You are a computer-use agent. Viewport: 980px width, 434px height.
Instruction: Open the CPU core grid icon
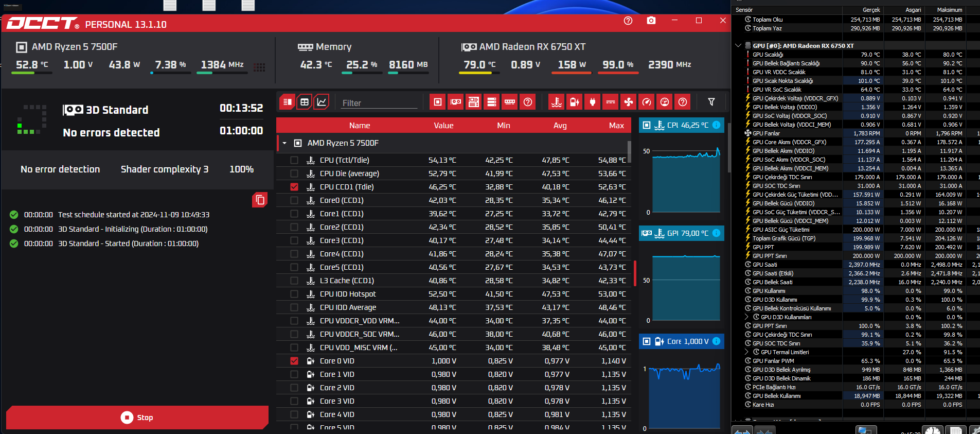[259, 67]
